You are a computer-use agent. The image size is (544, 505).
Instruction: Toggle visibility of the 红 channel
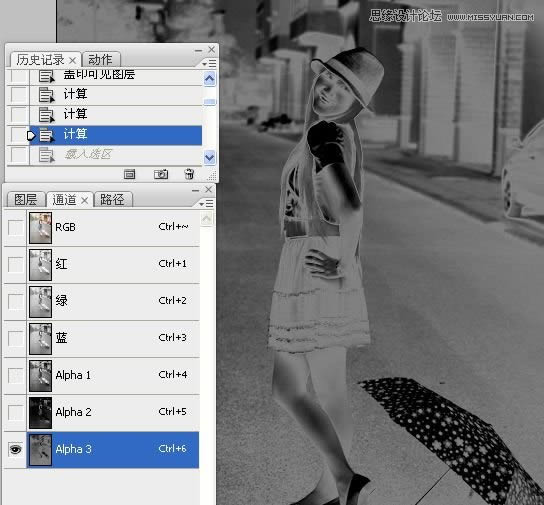[16, 265]
